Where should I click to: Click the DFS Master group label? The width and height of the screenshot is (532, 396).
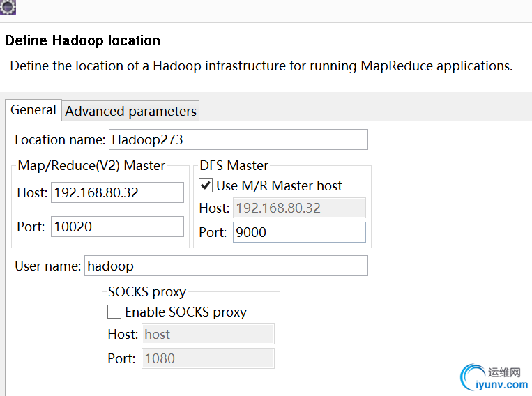point(234,165)
